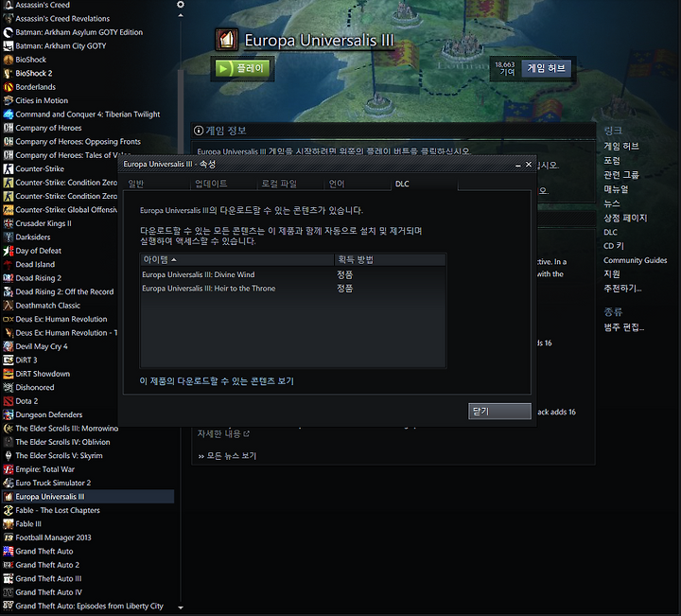The height and width of the screenshot is (616, 681).
Task: Open the CD 키 link
Action: click(613, 246)
